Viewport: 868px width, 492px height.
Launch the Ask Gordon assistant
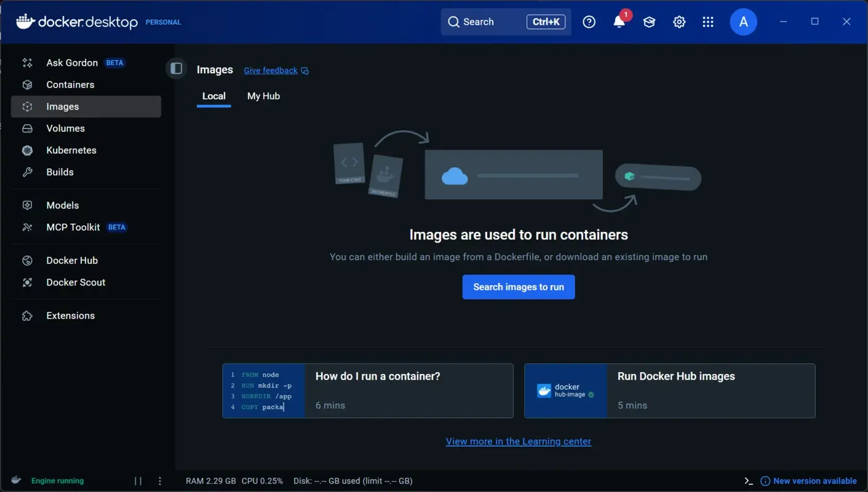coord(72,62)
